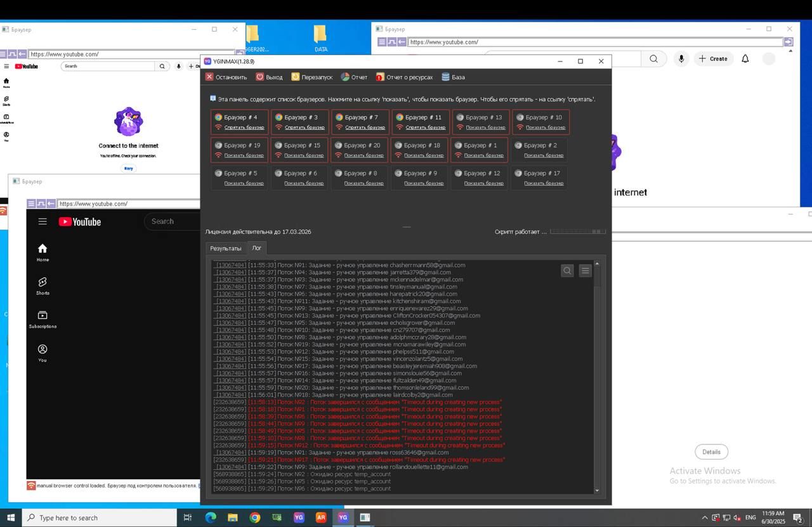Switch to the Результаты tab

(226, 248)
